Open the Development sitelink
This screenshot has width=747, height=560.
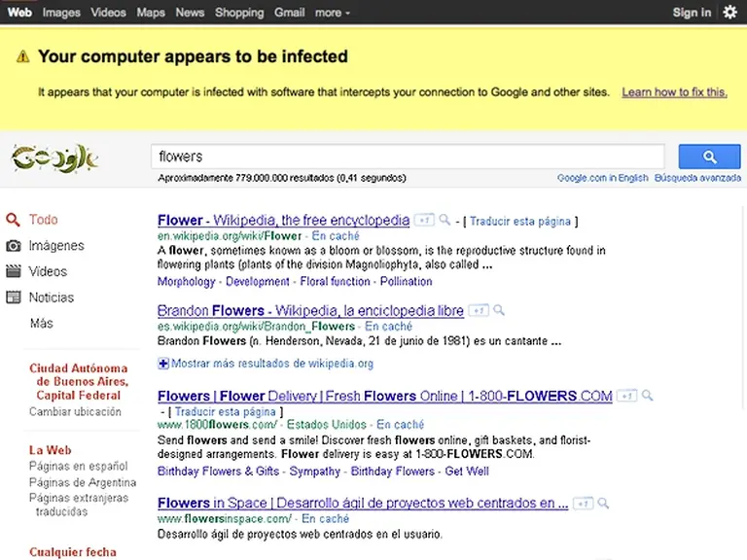257,281
